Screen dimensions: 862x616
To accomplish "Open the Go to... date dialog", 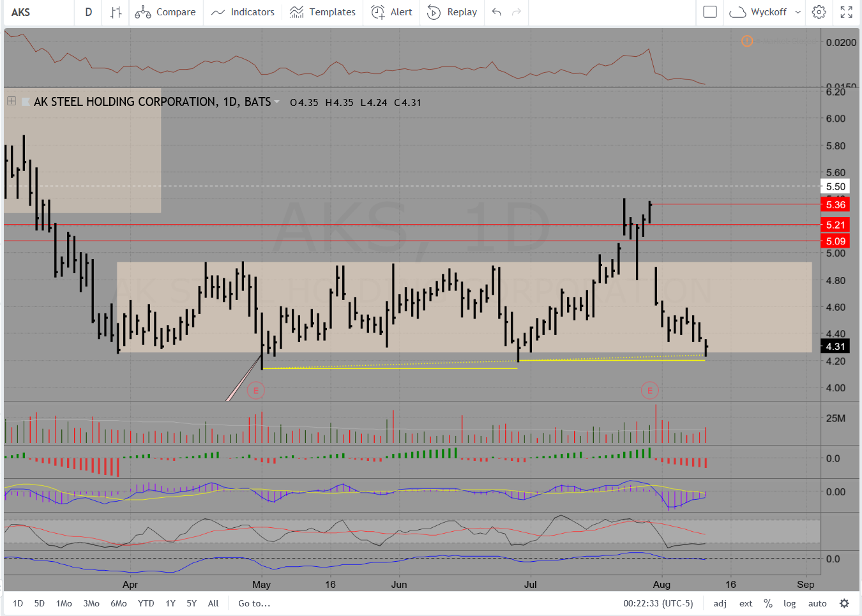I will tap(254, 603).
